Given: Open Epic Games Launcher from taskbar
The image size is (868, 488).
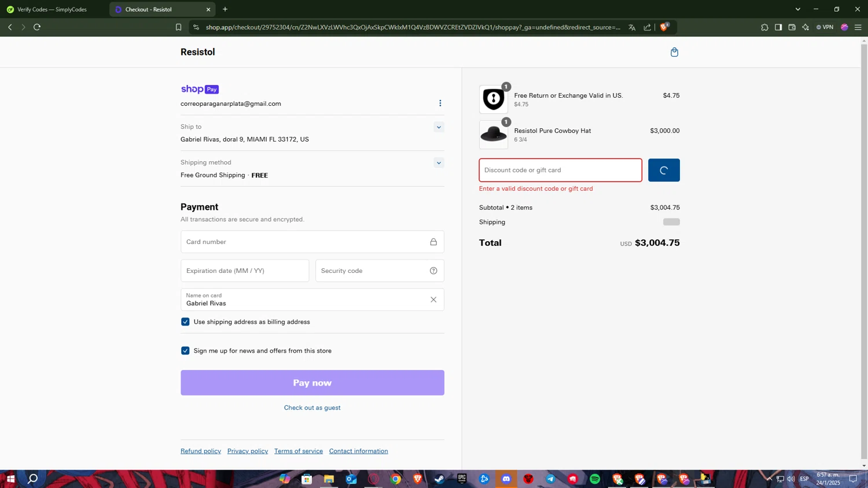Looking at the screenshot, I should tap(462, 479).
